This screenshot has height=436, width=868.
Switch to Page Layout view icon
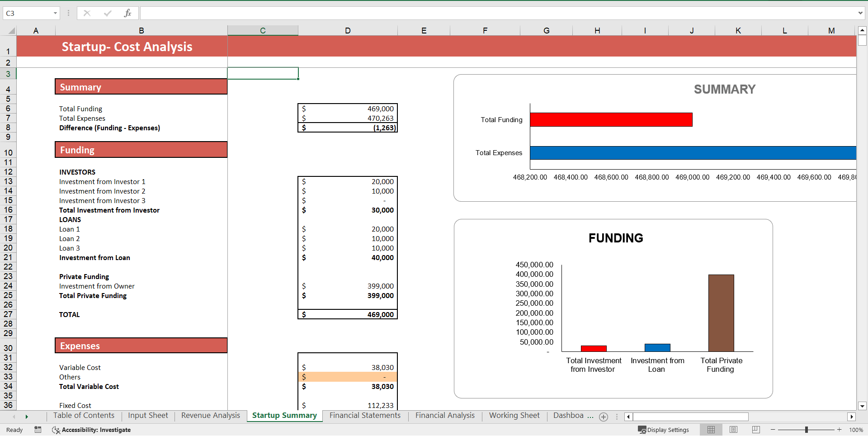coord(733,430)
